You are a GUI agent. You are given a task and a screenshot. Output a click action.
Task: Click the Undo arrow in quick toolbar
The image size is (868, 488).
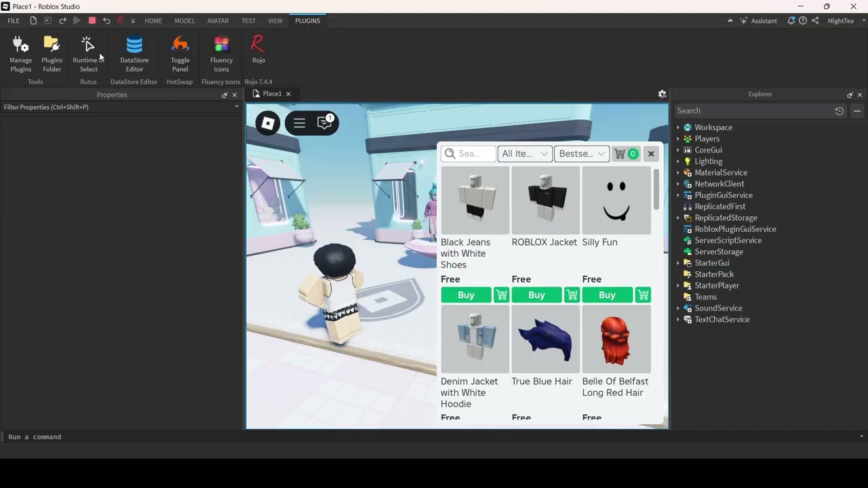click(106, 21)
